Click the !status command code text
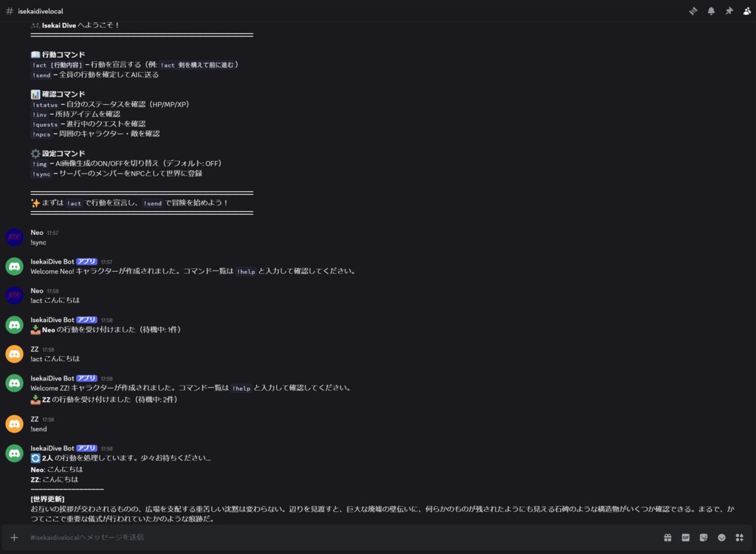The image size is (756, 554). (x=45, y=105)
